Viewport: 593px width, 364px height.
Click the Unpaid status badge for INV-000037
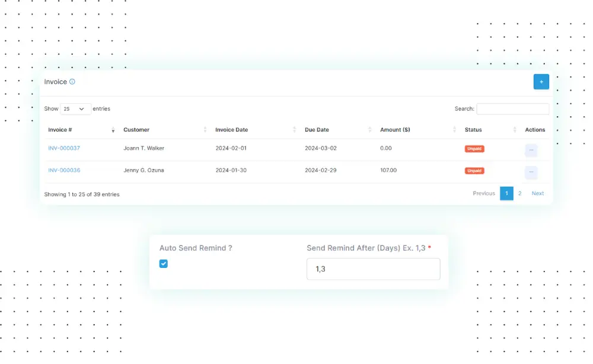click(474, 148)
